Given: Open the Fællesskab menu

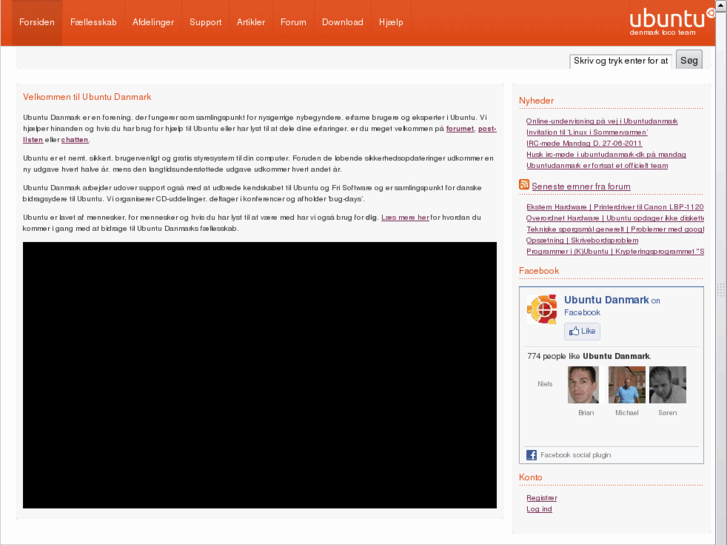Looking at the screenshot, I should (93, 22).
